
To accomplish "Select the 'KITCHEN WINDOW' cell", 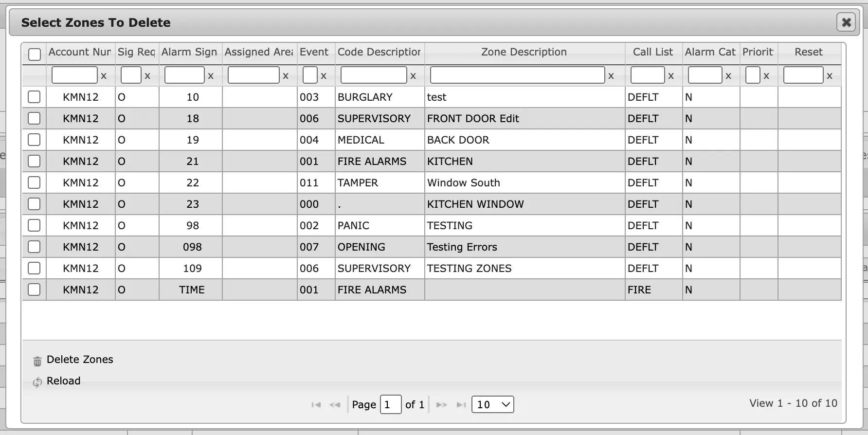I will 524,204.
